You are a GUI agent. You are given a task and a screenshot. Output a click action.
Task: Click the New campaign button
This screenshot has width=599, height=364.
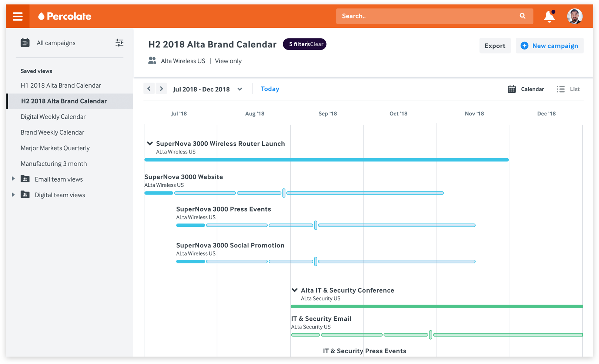click(x=550, y=45)
